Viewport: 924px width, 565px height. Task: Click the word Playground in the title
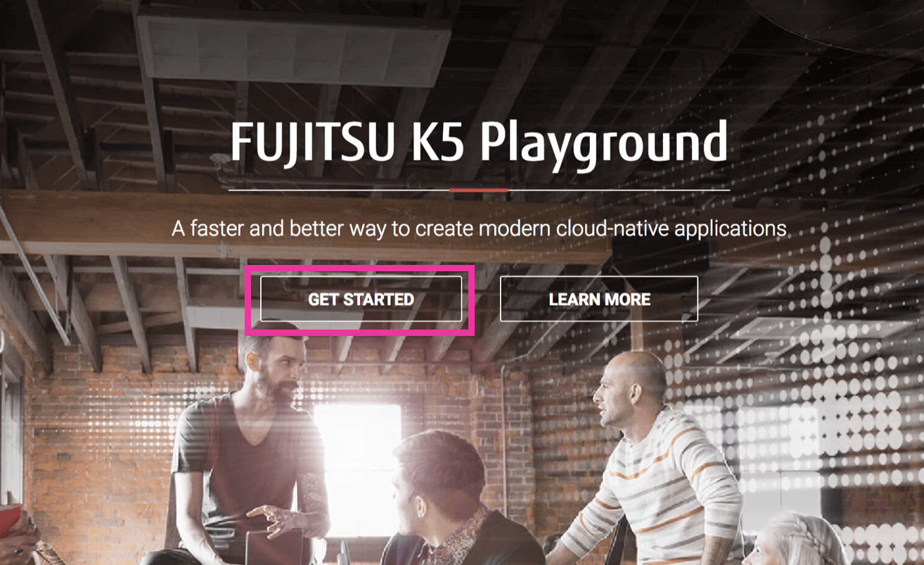click(x=604, y=145)
